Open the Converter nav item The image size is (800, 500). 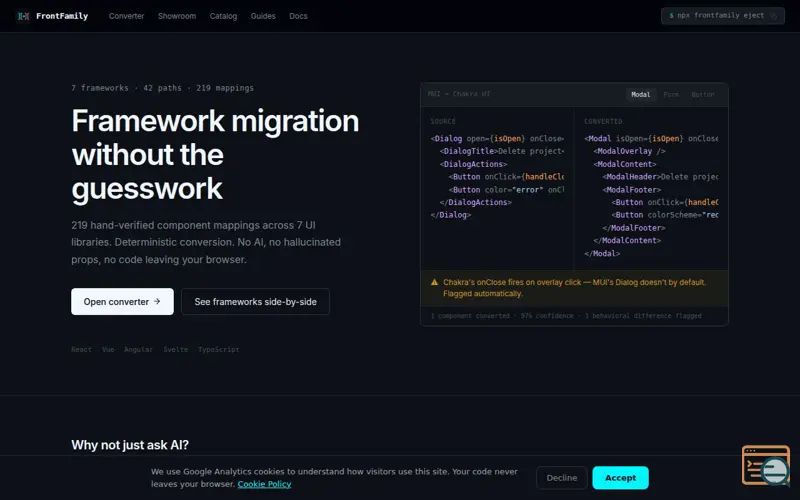coord(126,16)
